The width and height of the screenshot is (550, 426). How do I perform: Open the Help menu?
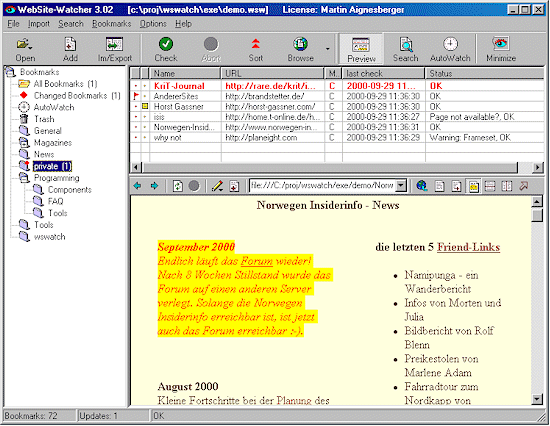point(183,24)
